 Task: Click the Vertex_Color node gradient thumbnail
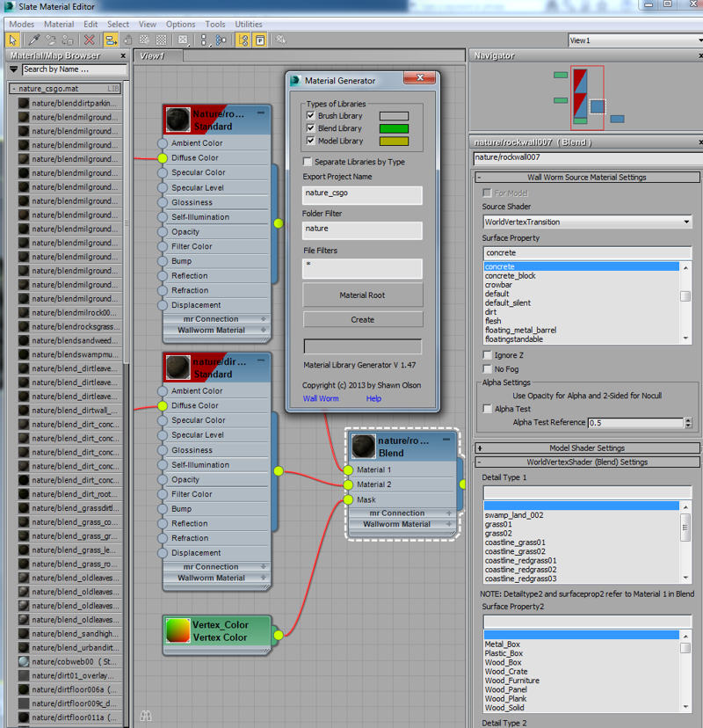coord(178,630)
